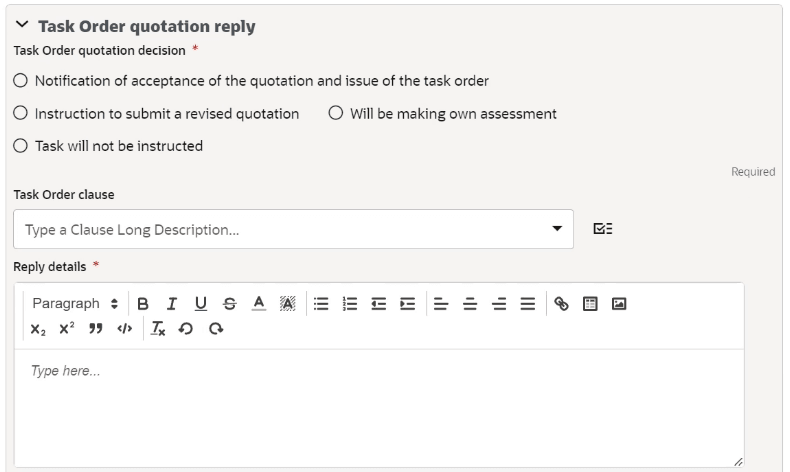Viewport: 790px width, 472px height.
Task: Insert a block quote
Action: pyautogui.click(x=96, y=329)
